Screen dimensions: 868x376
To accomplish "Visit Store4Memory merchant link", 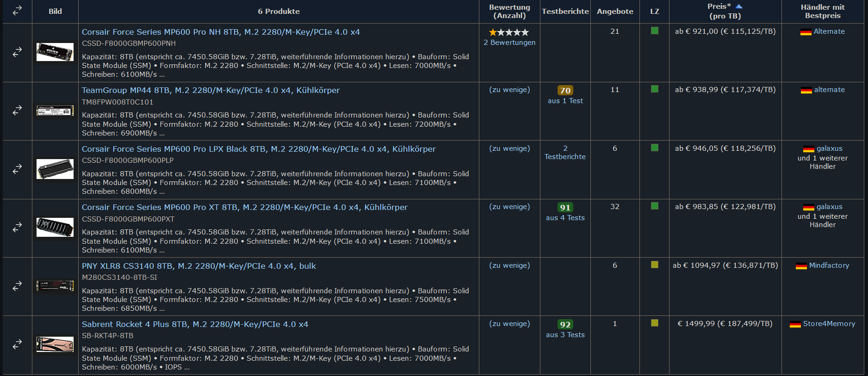I will (x=829, y=324).
